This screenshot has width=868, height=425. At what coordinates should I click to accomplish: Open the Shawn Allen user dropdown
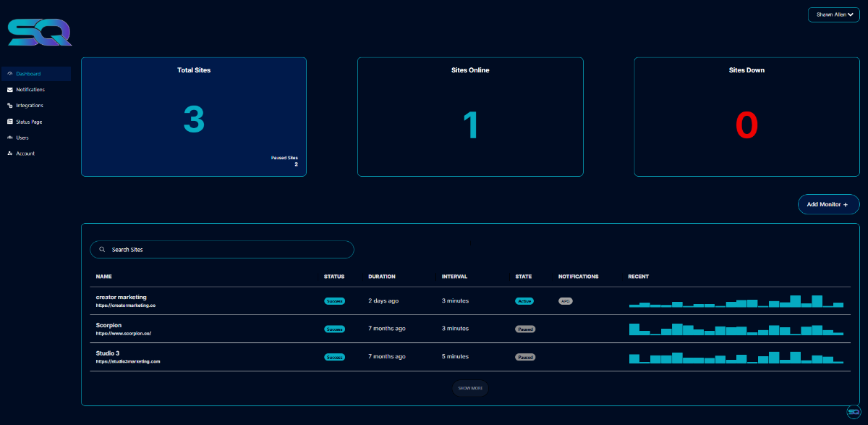tap(833, 14)
